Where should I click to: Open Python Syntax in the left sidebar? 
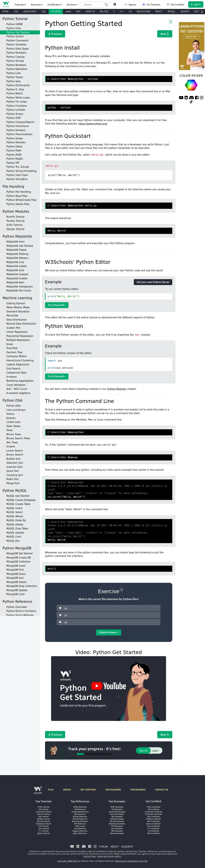click(15, 36)
